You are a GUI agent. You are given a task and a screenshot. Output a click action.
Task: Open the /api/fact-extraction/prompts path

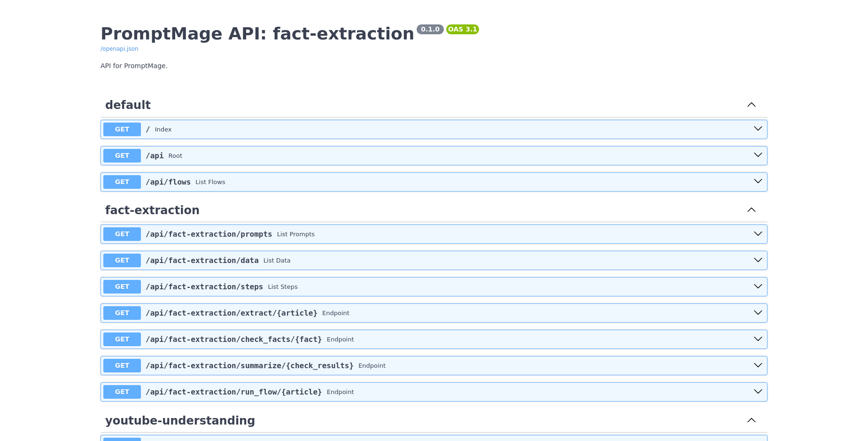click(209, 234)
